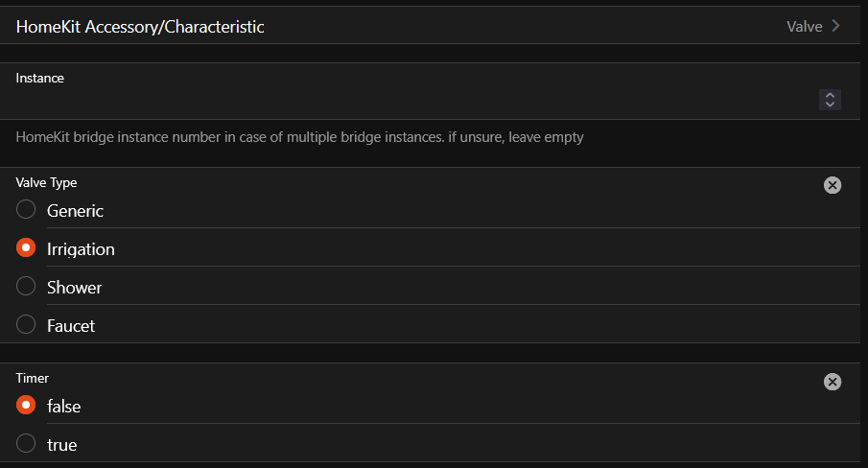Click the Valve value text

pyautogui.click(x=804, y=27)
